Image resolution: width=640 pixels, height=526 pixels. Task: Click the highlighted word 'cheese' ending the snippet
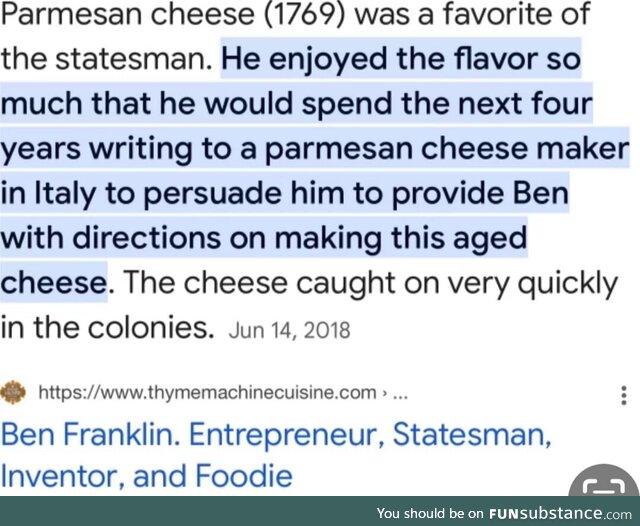pyautogui.click(x=53, y=282)
